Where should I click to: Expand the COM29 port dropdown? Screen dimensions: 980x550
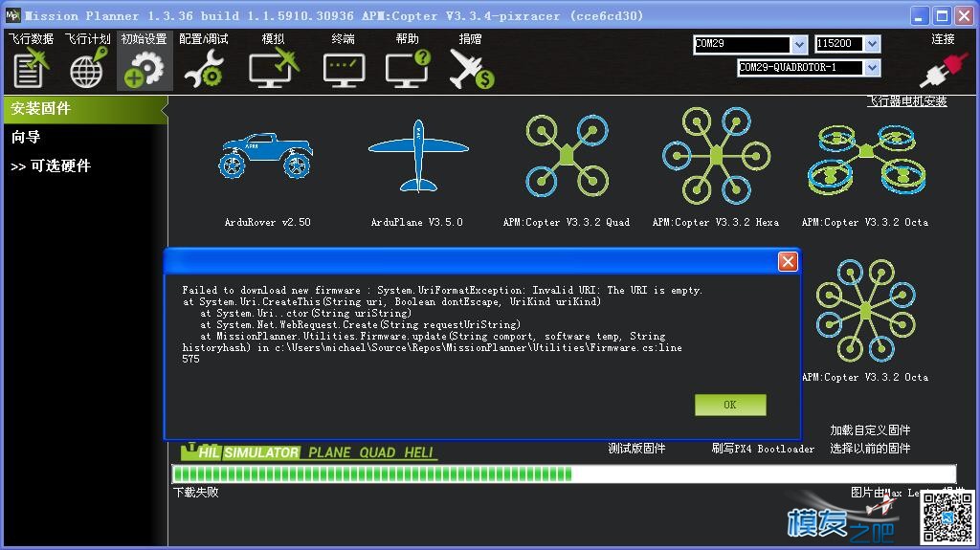pyautogui.click(x=799, y=44)
